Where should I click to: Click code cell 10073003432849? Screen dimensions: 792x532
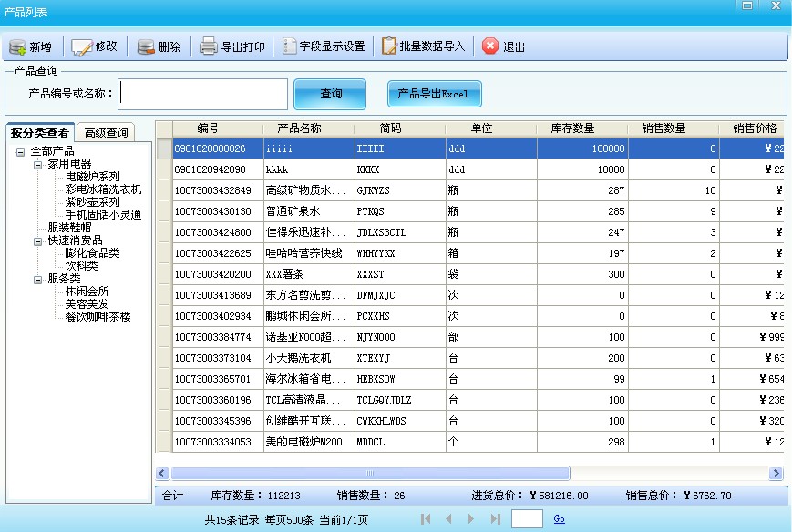pos(218,190)
